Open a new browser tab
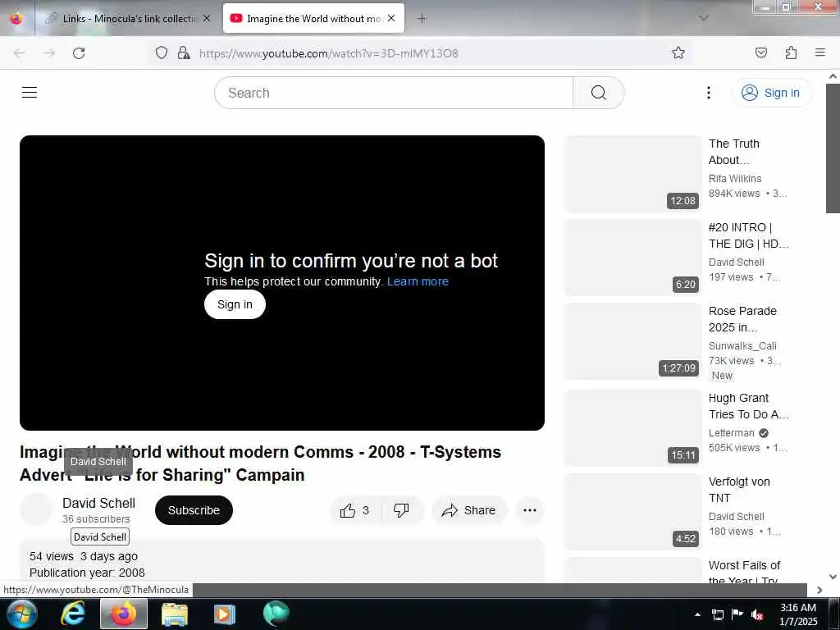Screen dimensions: 840x630 coord(422,19)
